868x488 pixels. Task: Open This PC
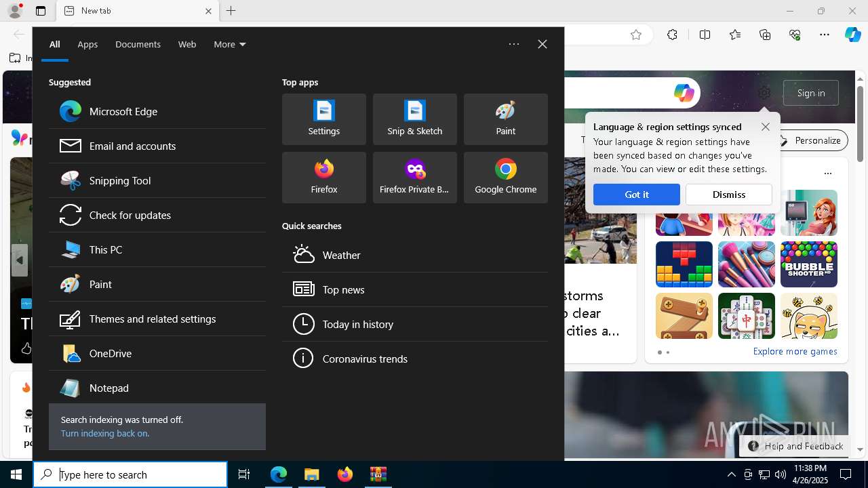pyautogui.click(x=157, y=249)
